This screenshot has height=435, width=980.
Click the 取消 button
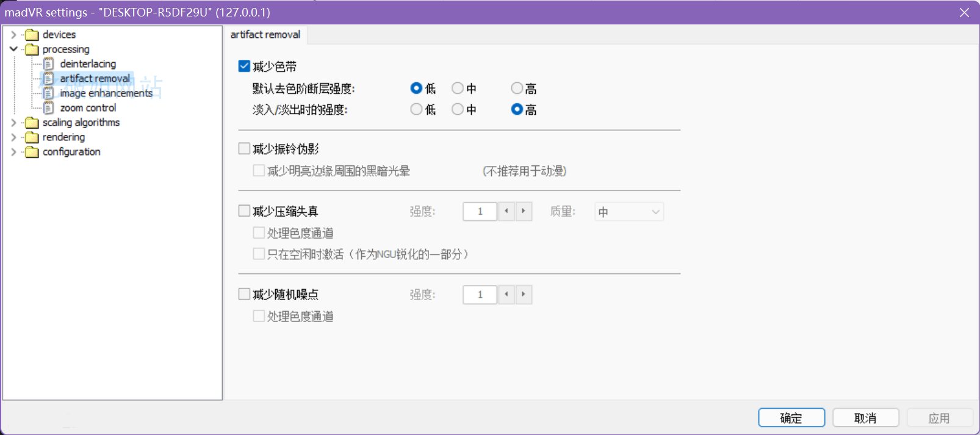(x=865, y=418)
